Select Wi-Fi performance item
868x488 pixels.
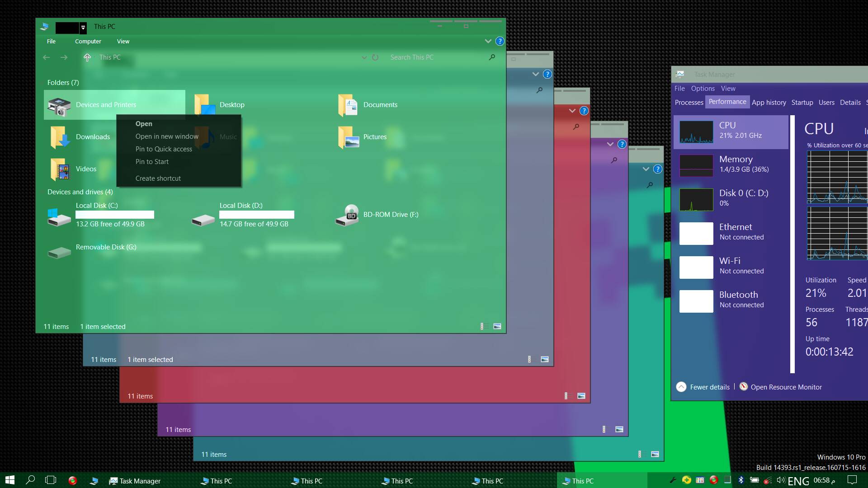pos(731,267)
